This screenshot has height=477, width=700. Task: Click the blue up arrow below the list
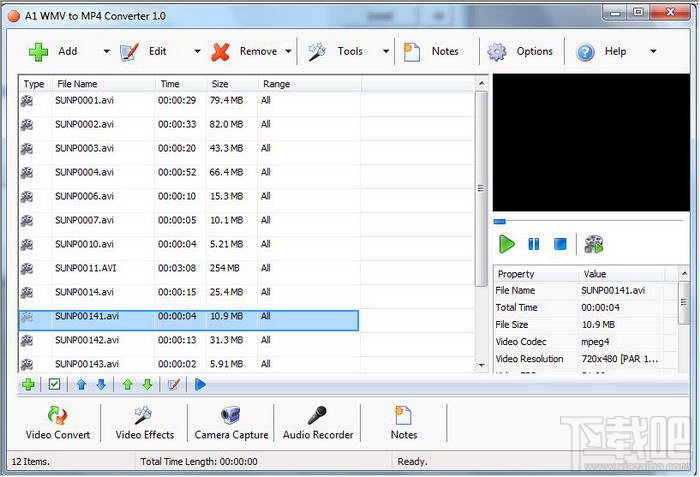(x=81, y=385)
